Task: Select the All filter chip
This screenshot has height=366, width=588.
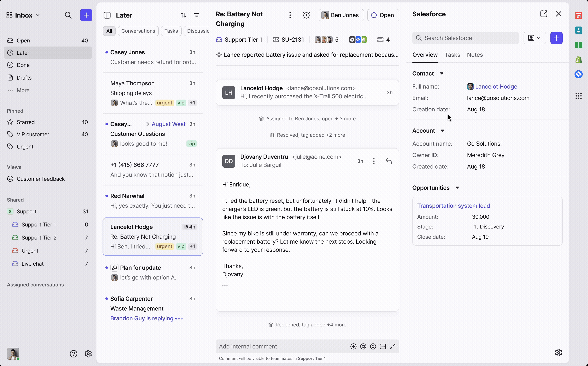Action: tap(109, 31)
